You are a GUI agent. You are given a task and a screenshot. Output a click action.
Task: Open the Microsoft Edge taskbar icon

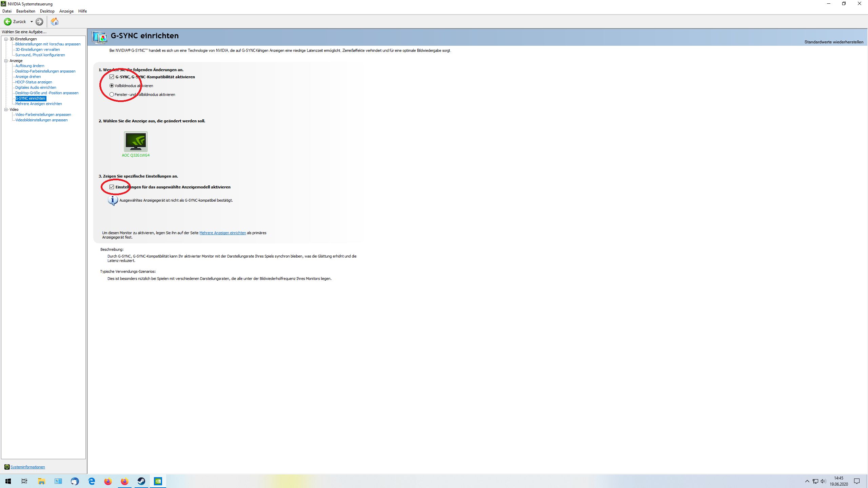(92, 481)
